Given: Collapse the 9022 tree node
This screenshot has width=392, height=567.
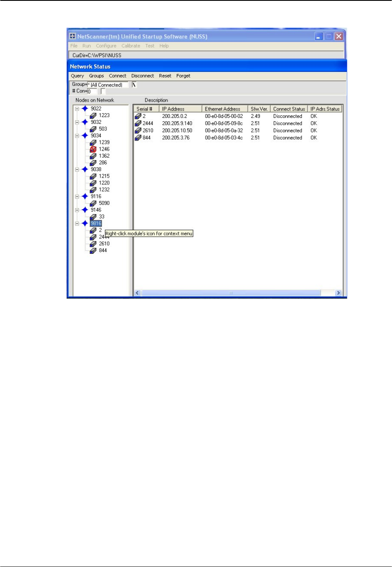Looking at the screenshot, I should pyautogui.click(x=77, y=109).
